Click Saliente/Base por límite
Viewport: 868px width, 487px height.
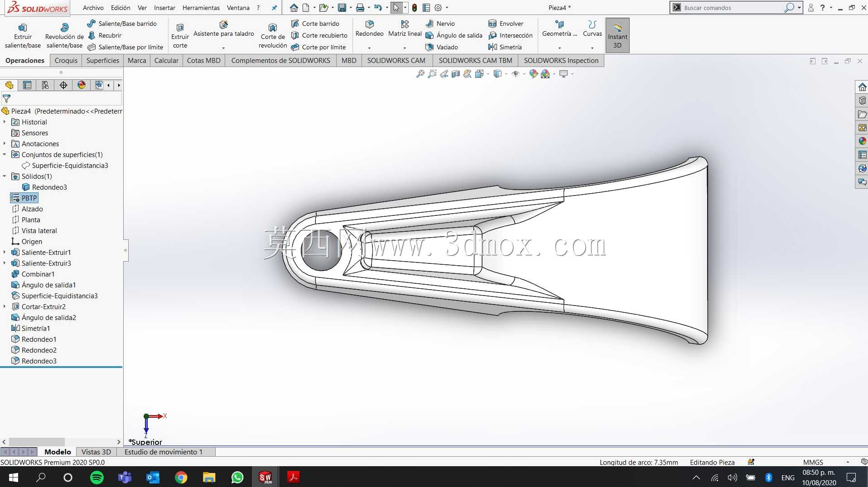click(125, 47)
